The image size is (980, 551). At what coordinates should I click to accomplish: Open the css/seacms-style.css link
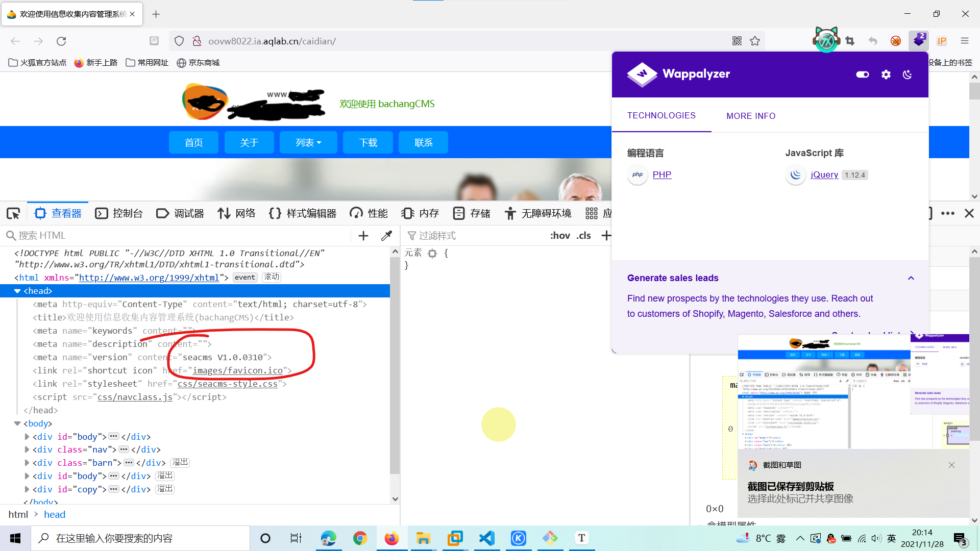point(228,384)
